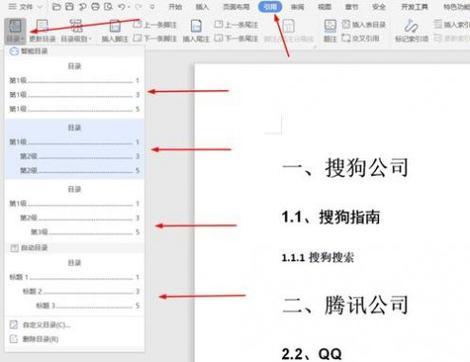
Task: Click the 插入脚注 insert footnote icon
Action: click(115, 31)
